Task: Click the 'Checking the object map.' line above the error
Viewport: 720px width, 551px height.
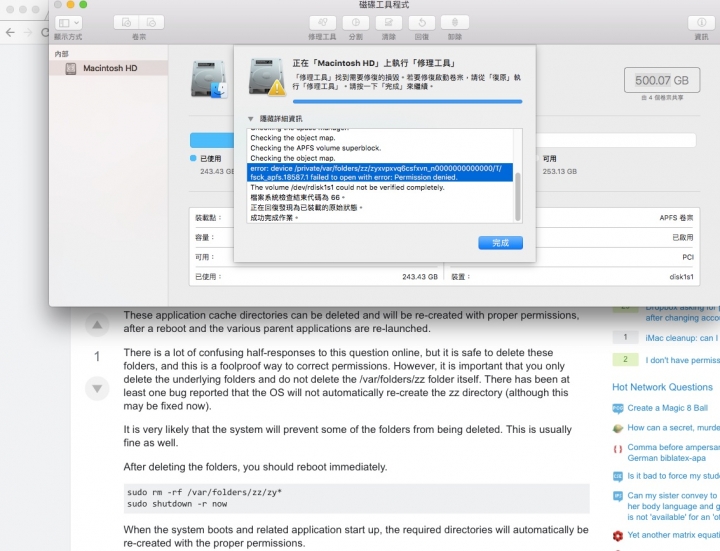Action: pyautogui.click(x=292, y=158)
